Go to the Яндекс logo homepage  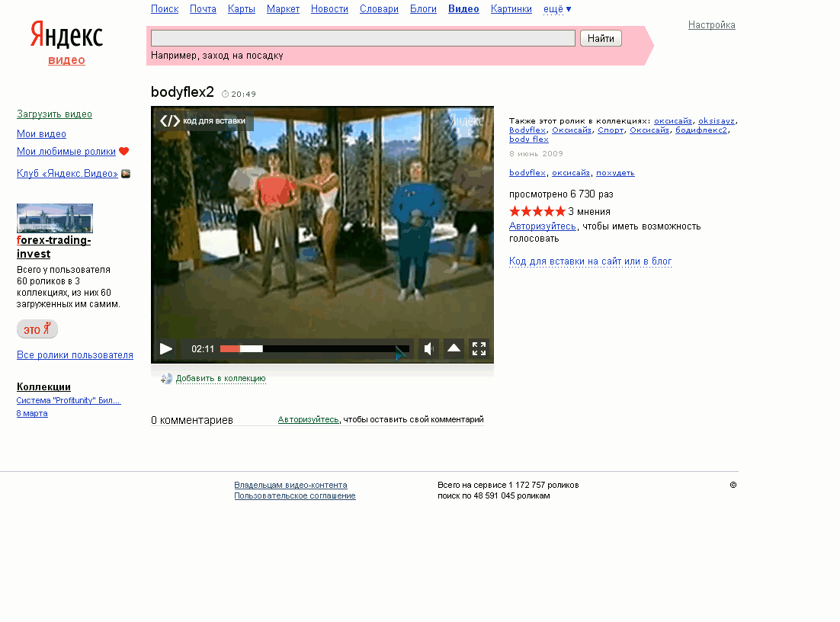tap(66, 35)
